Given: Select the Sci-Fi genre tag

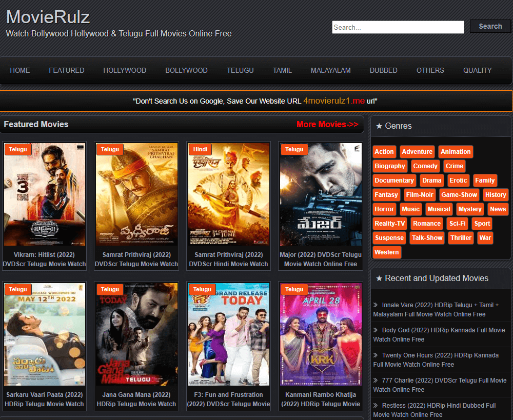Looking at the screenshot, I should pyautogui.click(x=458, y=224).
